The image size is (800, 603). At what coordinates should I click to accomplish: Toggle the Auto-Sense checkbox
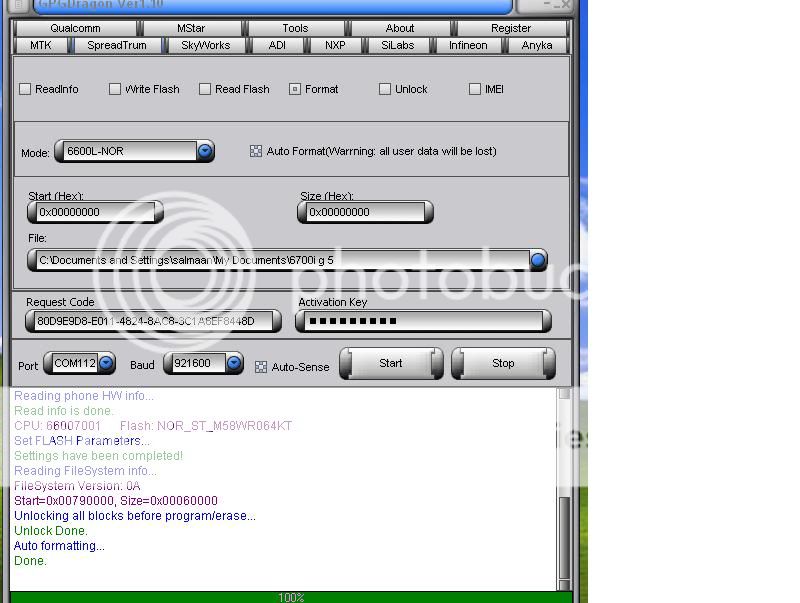point(261,367)
